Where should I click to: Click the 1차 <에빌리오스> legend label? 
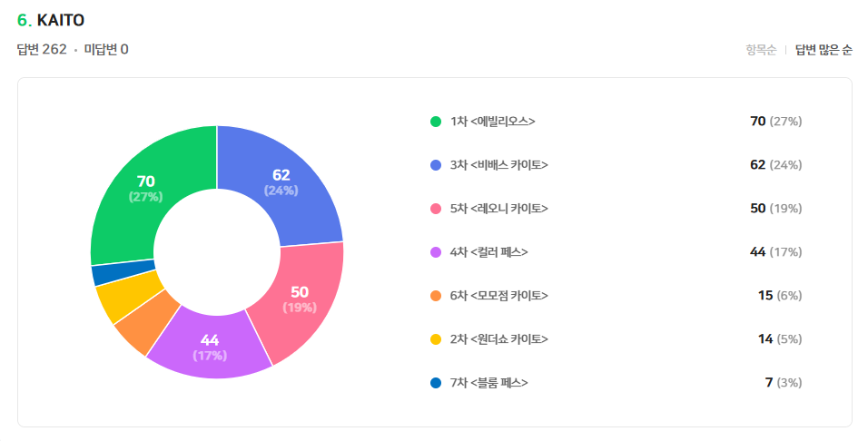[492, 122]
